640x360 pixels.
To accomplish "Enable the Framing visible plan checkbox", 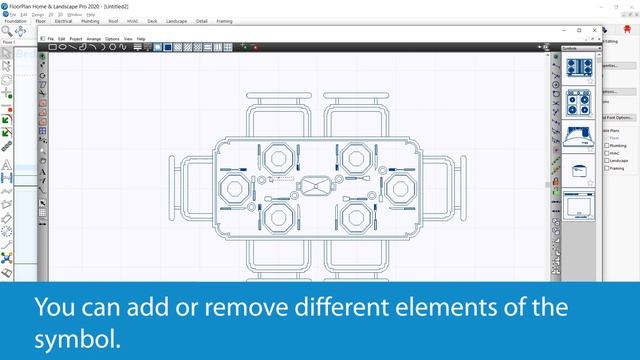I will 607,168.
